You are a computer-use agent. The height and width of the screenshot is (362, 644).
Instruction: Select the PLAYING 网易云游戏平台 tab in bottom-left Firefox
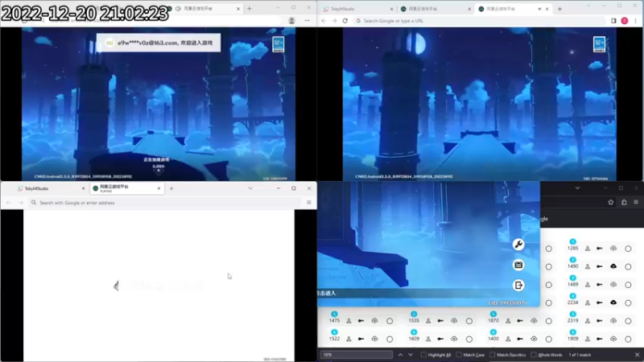pyautogui.click(x=126, y=188)
